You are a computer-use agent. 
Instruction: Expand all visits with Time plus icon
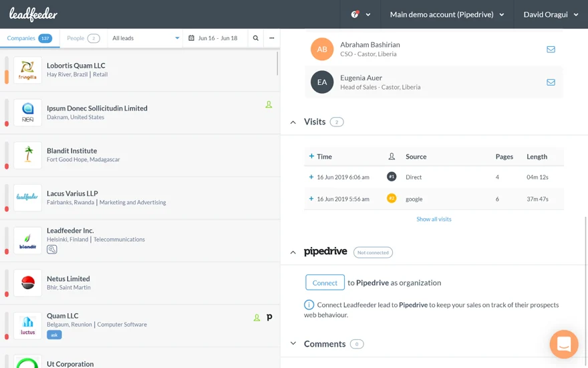tap(311, 156)
